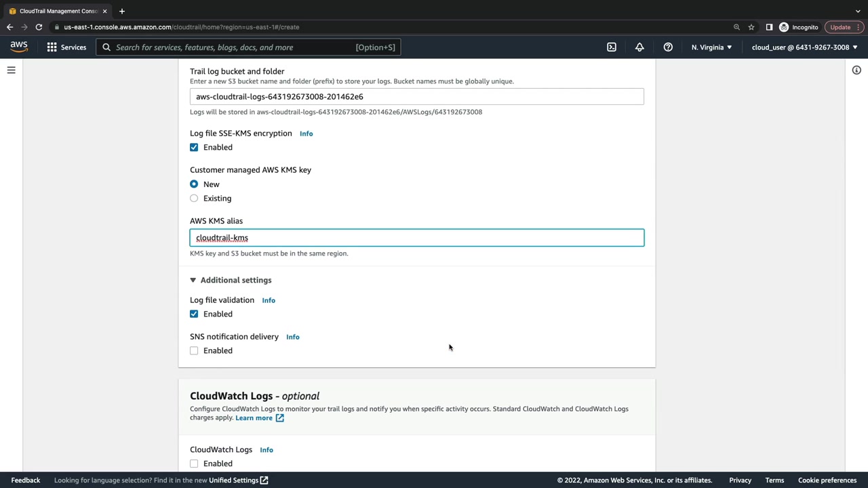The image size is (868, 488).
Task: Click the help question mark icon
Action: click(x=668, y=47)
